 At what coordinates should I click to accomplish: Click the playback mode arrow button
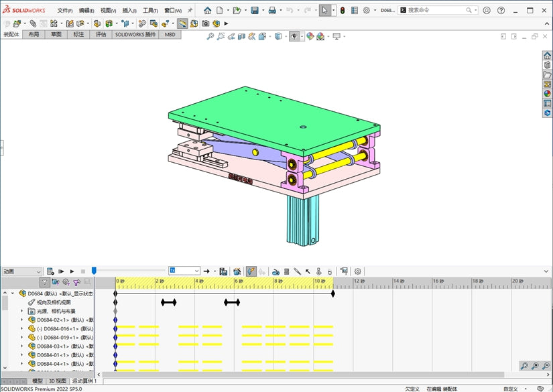tap(206, 271)
